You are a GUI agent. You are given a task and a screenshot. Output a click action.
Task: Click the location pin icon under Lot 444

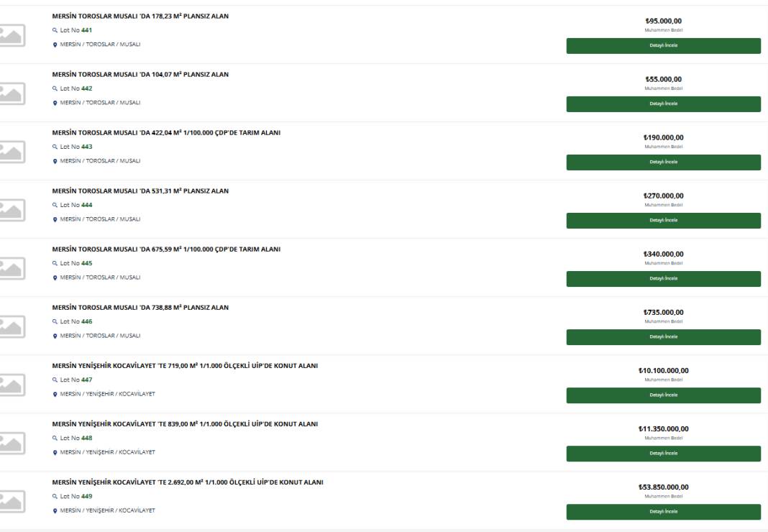click(55, 219)
